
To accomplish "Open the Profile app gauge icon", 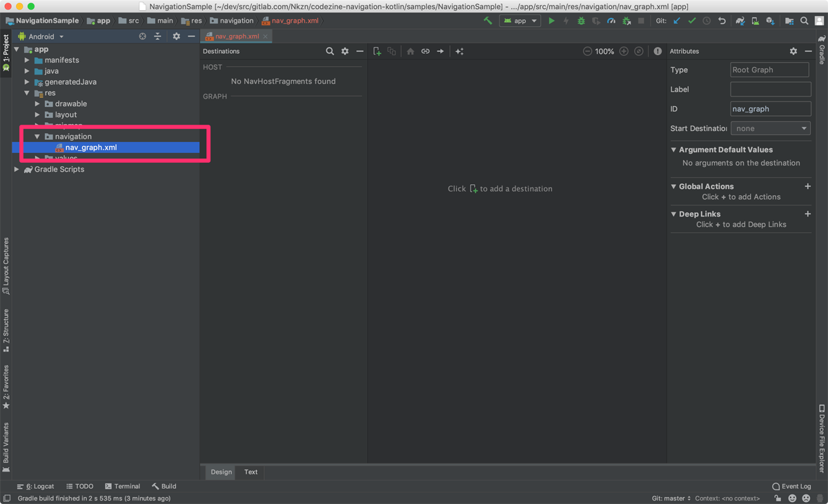I will tap(611, 21).
